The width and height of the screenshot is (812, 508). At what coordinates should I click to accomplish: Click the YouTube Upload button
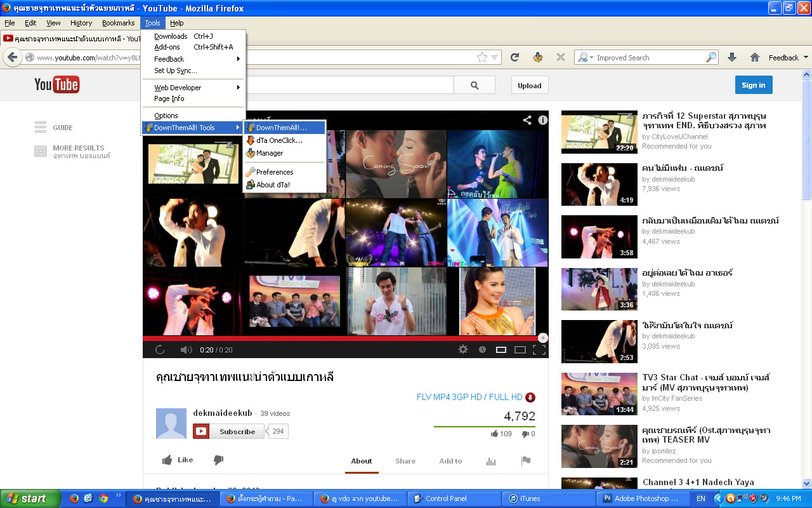pyautogui.click(x=530, y=85)
